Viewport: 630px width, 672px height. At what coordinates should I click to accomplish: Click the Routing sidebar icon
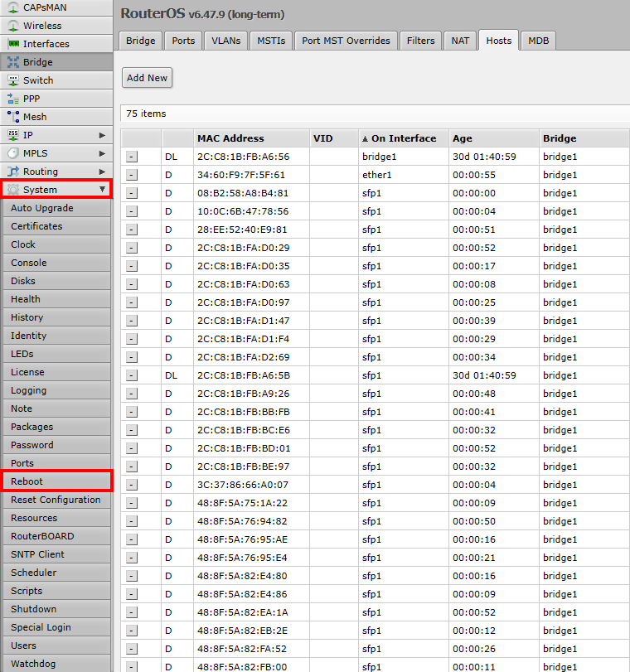click(x=13, y=172)
